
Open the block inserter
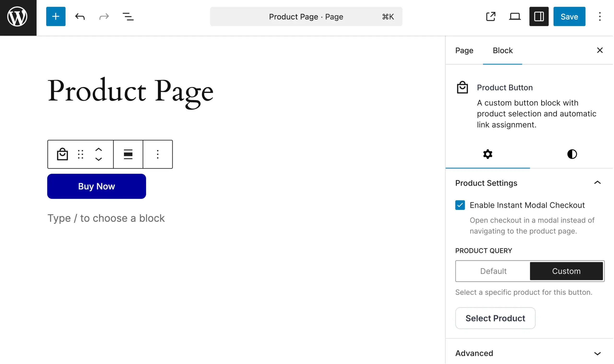click(x=55, y=17)
